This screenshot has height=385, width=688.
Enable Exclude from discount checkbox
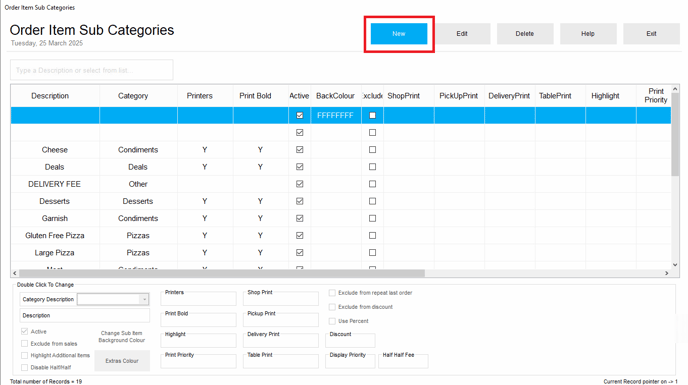(332, 307)
